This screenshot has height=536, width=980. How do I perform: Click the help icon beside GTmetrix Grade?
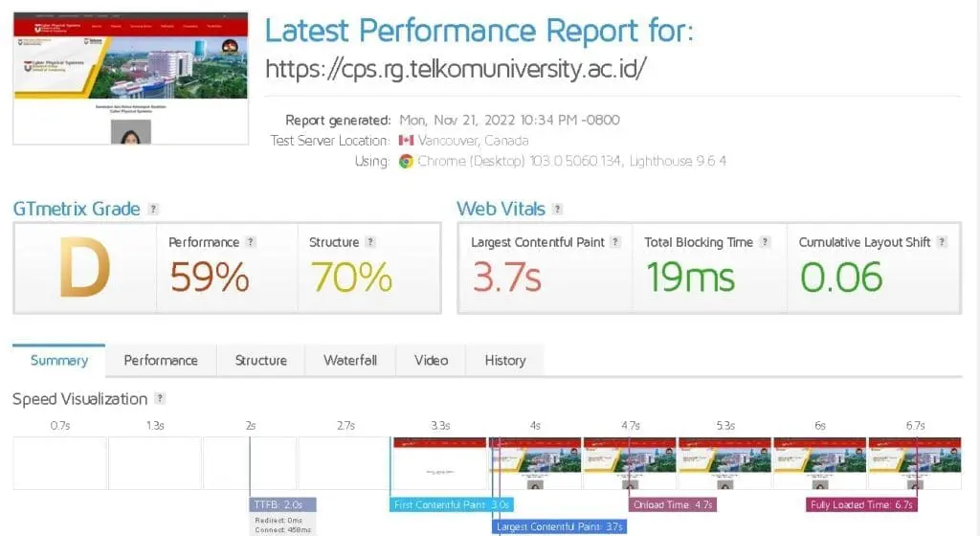click(x=153, y=210)
